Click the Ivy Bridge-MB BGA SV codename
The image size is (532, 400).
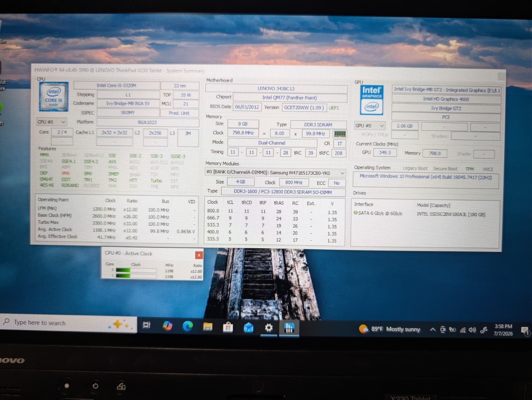coord(128,103)
